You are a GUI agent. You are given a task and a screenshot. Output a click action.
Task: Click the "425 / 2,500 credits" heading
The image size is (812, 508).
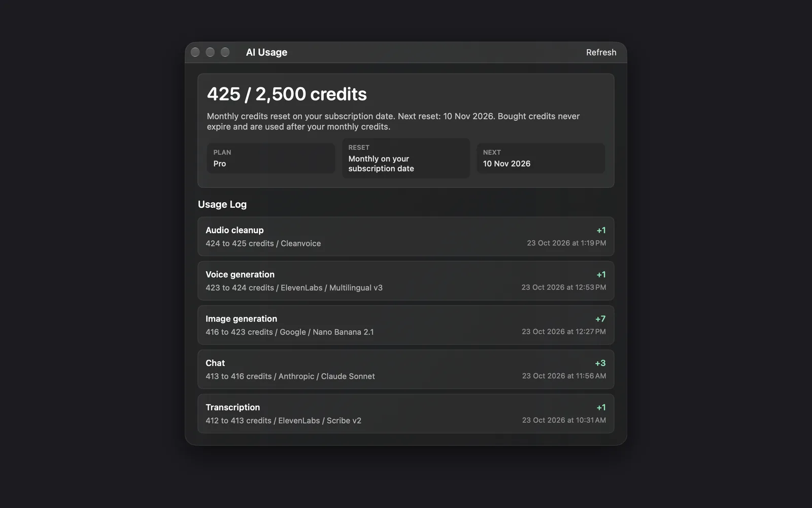[287, 94]
